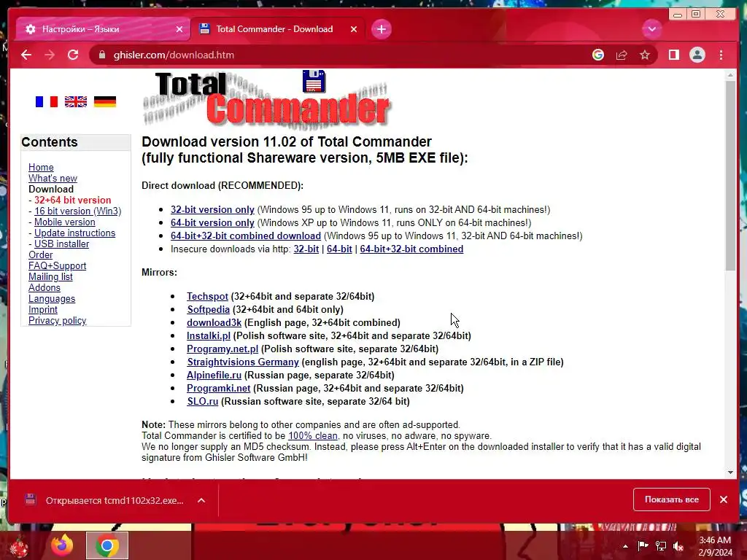The height and width of the screenshot is (560, 747).
Task: Click scrollbar down arrow
Action: tap(731, 472)
